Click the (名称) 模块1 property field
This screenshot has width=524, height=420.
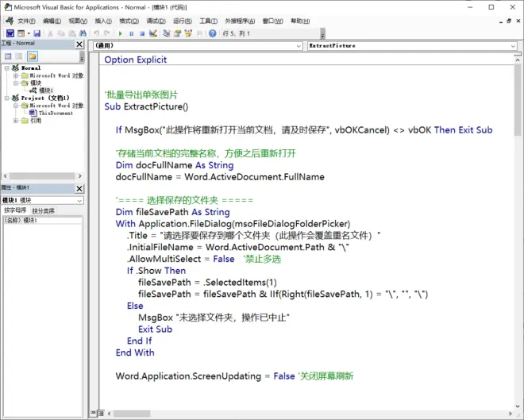pos(42,220)
